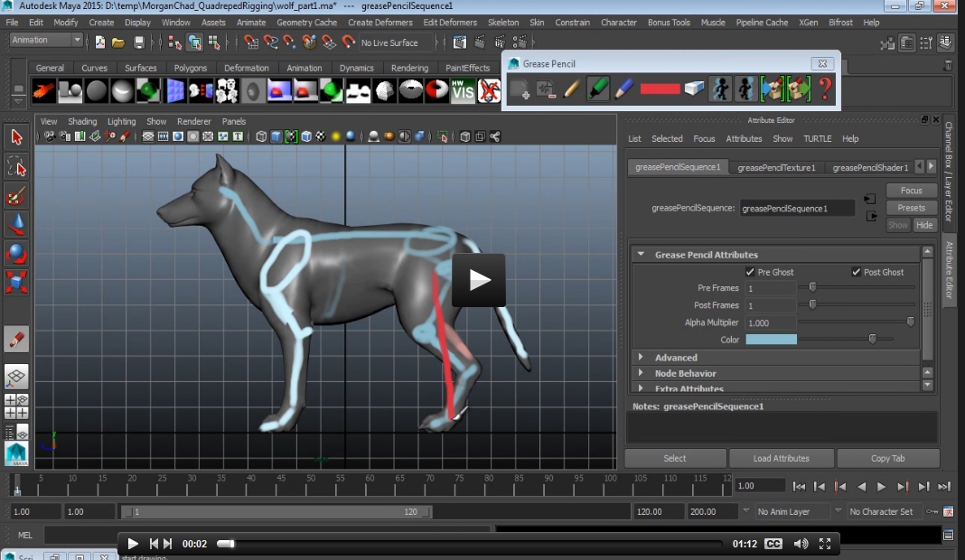
Task: Add a new Grease Pencil frame
Action: (520, 89)
